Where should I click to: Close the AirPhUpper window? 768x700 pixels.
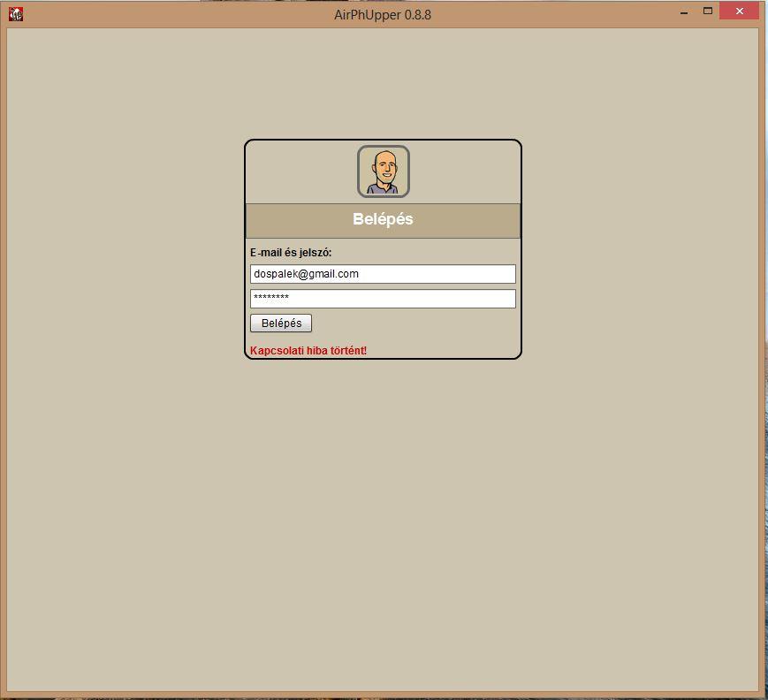pyautogui.click(x=740, y=11)
